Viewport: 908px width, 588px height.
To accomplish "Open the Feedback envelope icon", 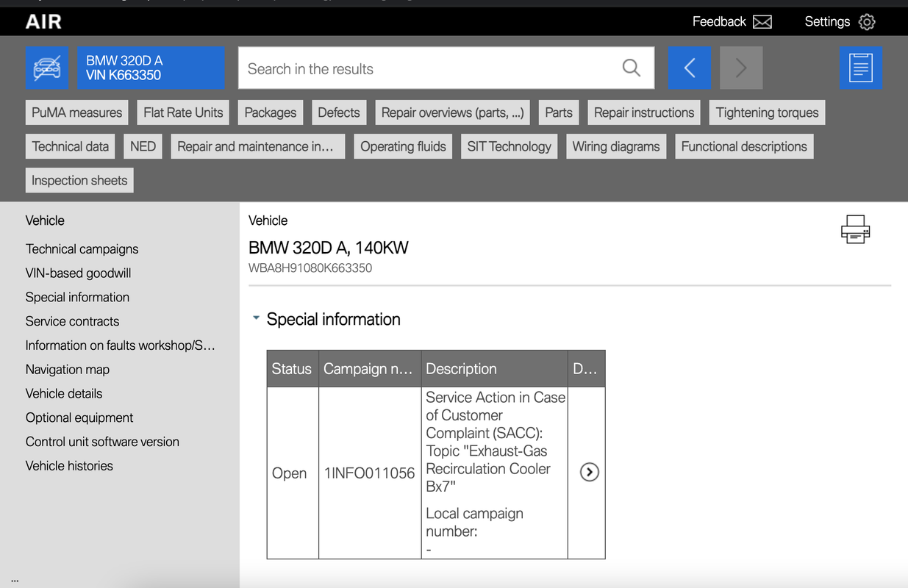I will pyautogui.click(x=762, y=22).
